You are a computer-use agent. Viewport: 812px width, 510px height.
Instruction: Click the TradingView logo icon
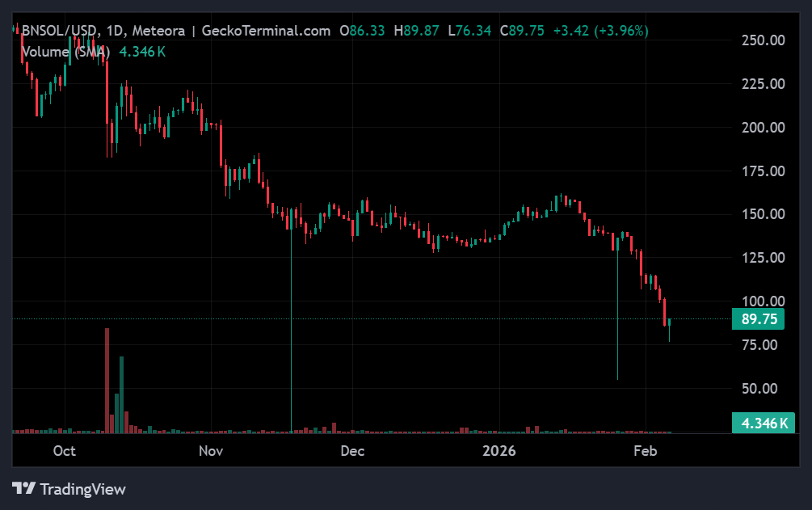point(24,491)
